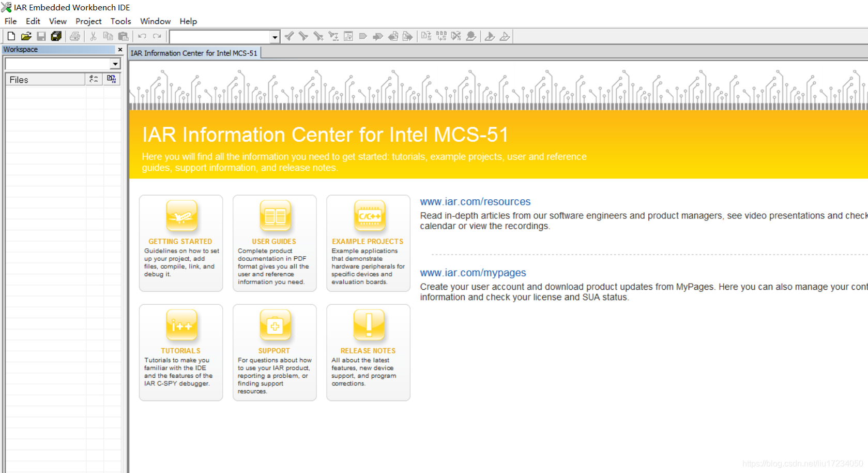Click the Find Next toolbar icon
The height and width of the screenshot is (473, 868).
point(303,36)
